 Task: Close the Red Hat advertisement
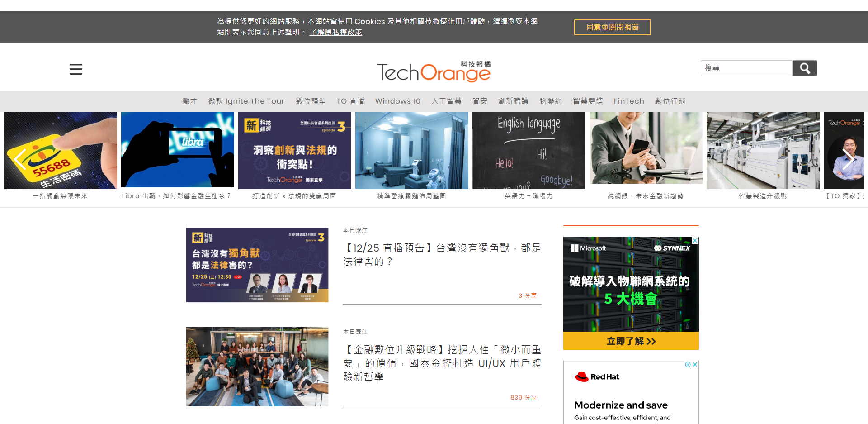695,365
